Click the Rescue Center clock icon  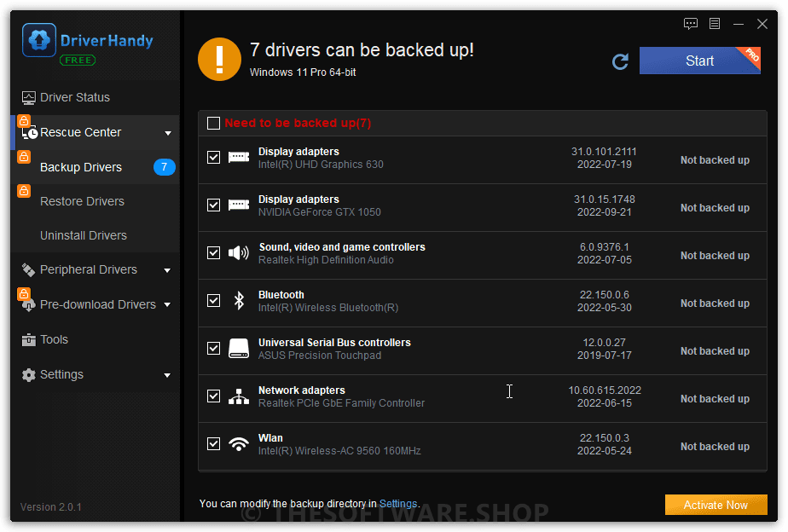[29, 133]
